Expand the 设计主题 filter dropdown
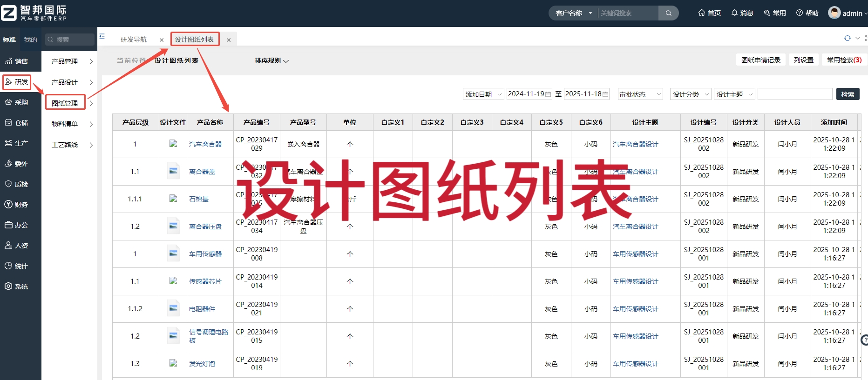 (x=734, y=94)
